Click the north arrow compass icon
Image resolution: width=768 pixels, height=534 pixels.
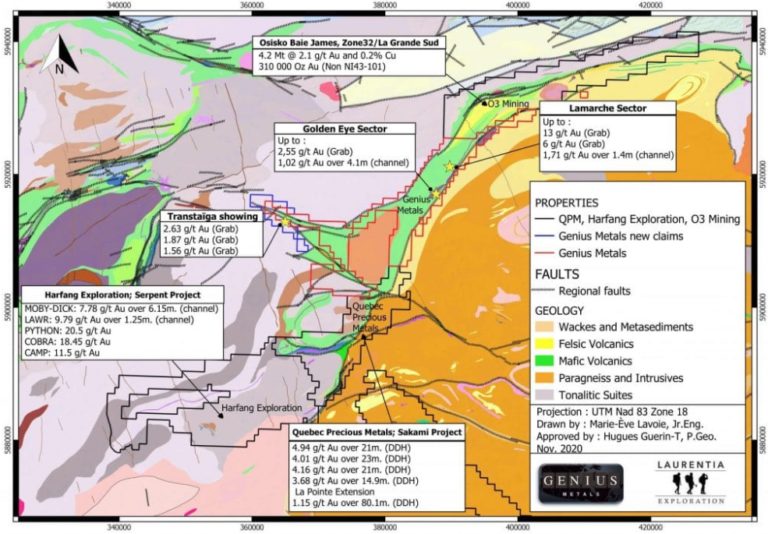59,54
